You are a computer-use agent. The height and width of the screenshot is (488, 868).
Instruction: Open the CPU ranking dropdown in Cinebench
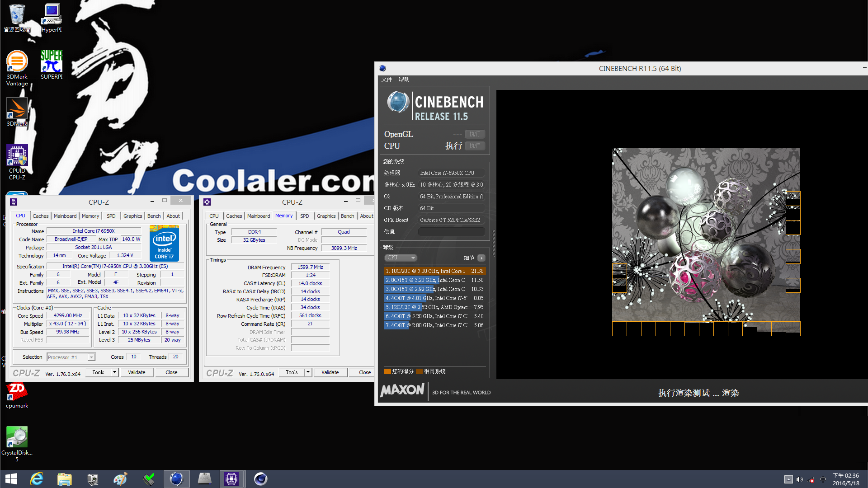401,258
